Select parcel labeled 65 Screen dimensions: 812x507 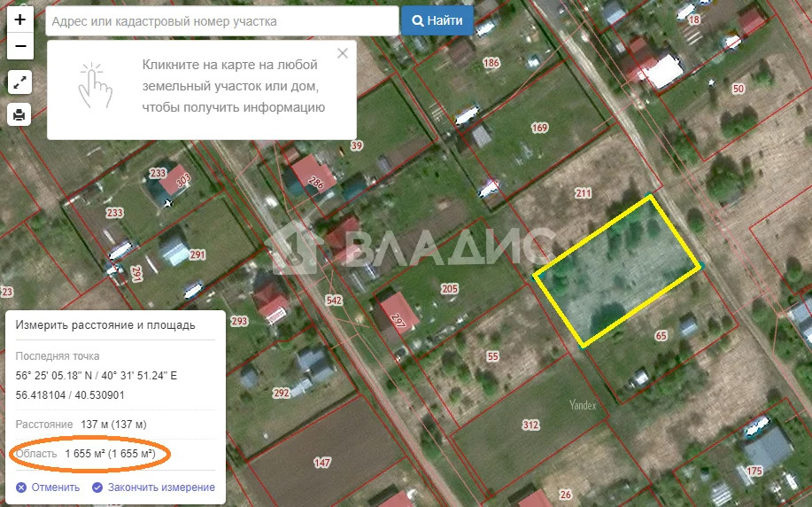pos(661,335)
